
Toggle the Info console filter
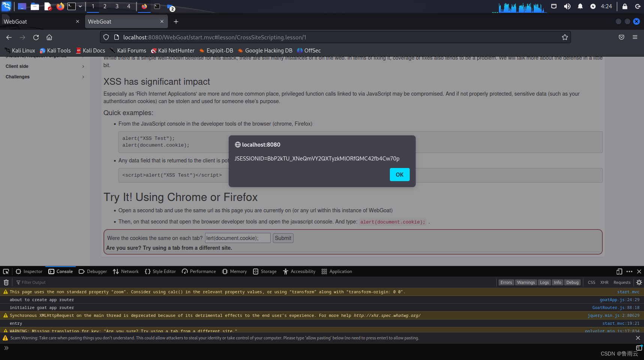558,282
